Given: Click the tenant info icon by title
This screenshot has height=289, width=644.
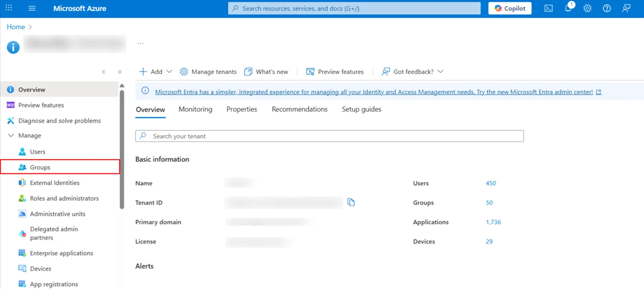Looking at the screenshot, I should [13, 47].
